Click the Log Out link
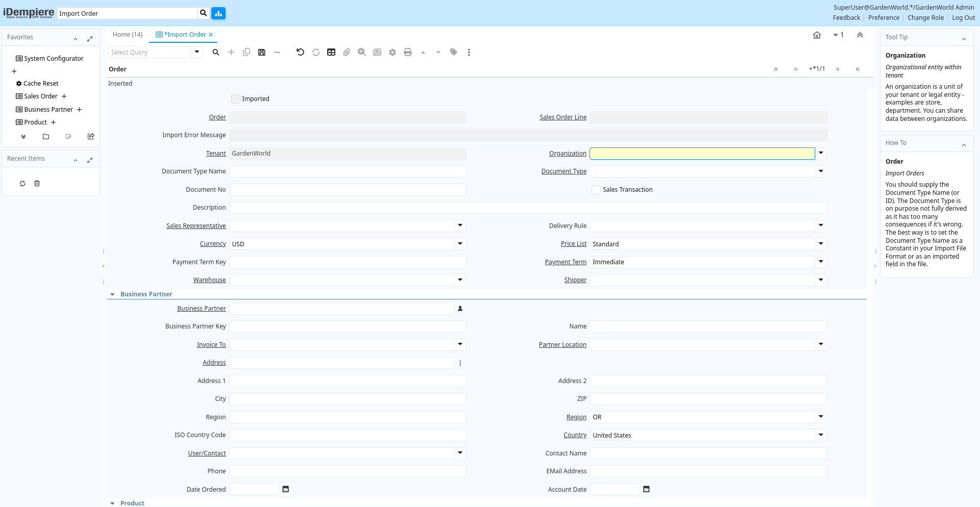This screenshot has height=507, width=980. click(x=963, y=18)
